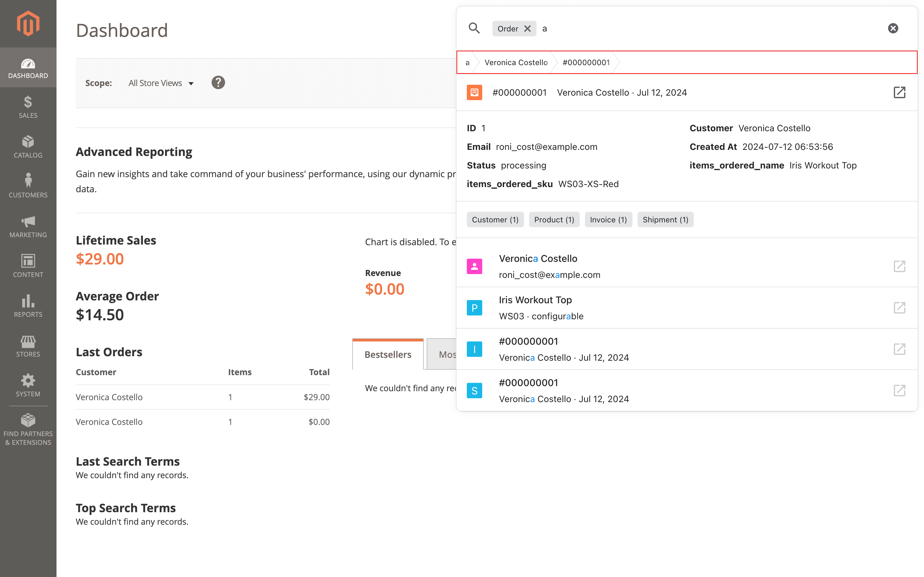924x577 pixels.
Task: Open the System gear menu
Action: coord(28,386)
